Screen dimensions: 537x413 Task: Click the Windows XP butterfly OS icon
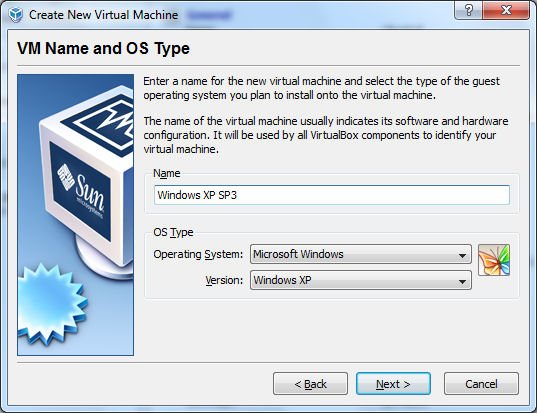tap(494, 260)
